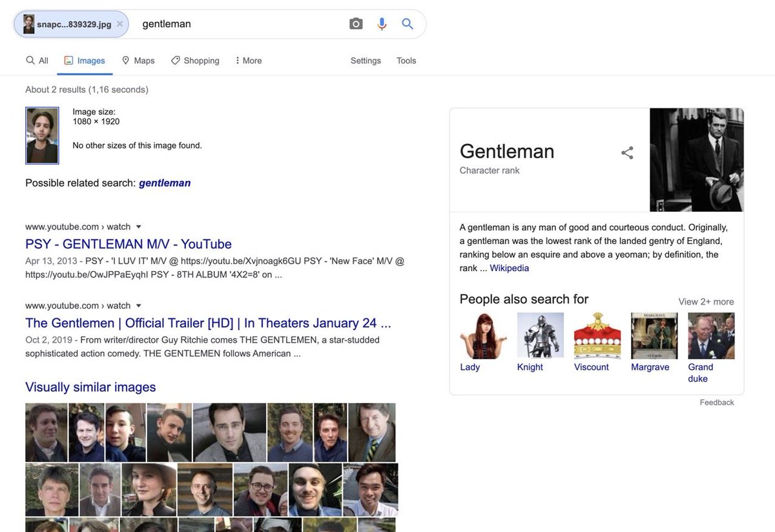Screen dimensions: 775x532
Task: Expand options arrow for The Gentlemen trailer result
Action: pyautogui.click(x=138, y=305)
